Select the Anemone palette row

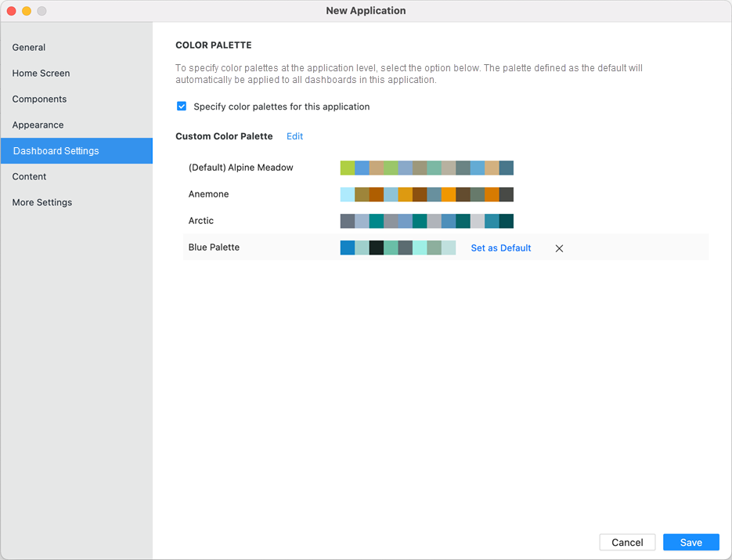tap(208, 194)
